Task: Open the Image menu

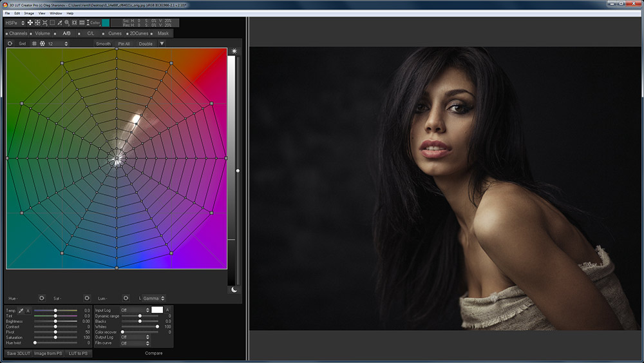Action: click(29, 13)
